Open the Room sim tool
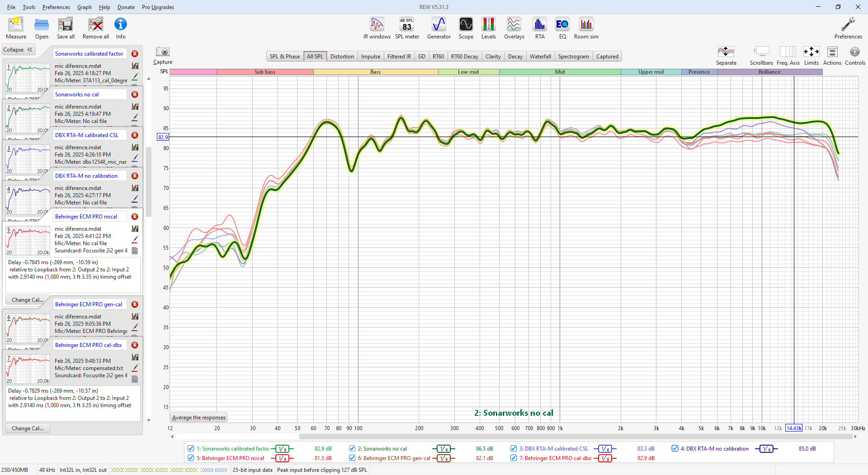The image size is (868, 475). click(x=586, y=28)
